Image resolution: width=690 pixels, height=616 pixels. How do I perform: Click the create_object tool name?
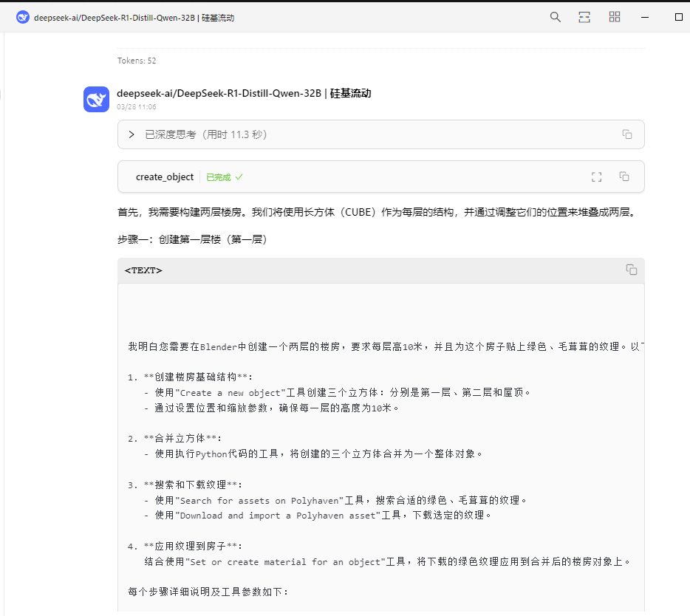click(x=165, y=177)
